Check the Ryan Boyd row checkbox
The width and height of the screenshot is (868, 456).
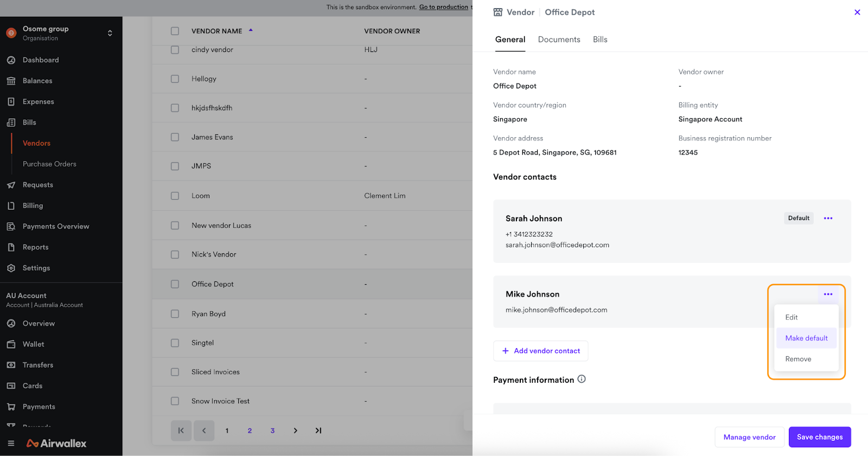coord(175,314)
